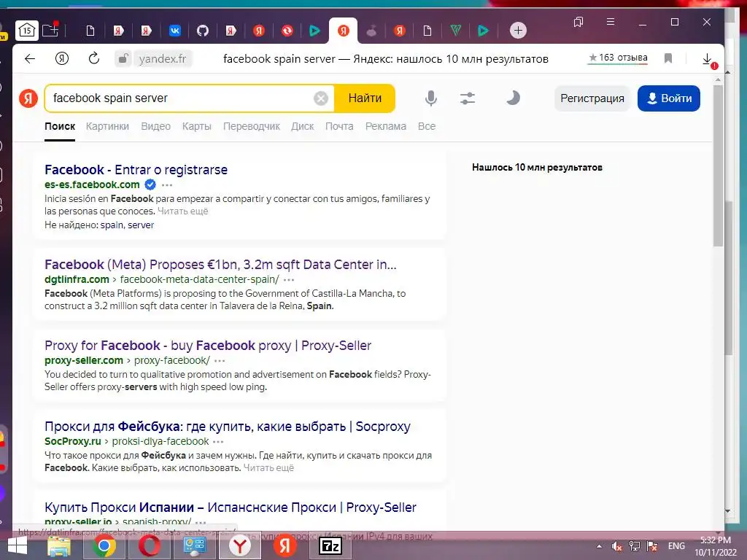Click the Yandex logo beside the search box
The height and width of the screenshot is (560, 747).
[x=28, y=98]
